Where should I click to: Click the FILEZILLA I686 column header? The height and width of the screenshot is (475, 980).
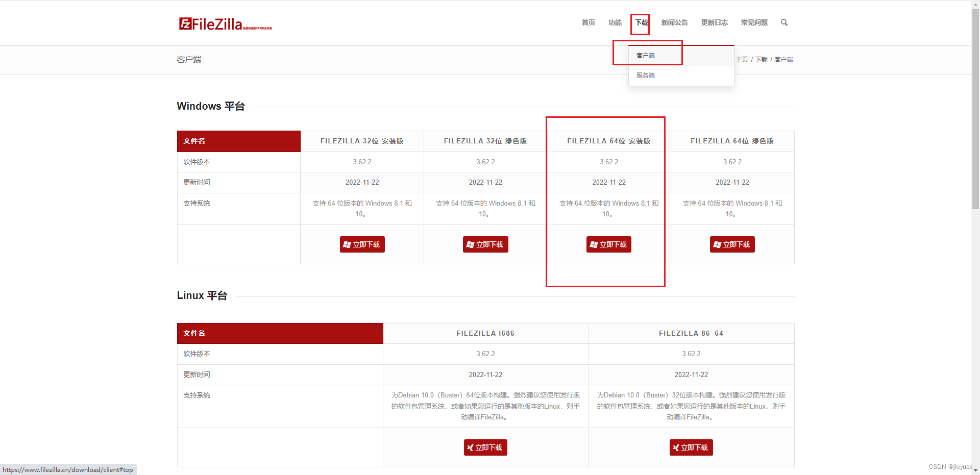tap(485, 333)
